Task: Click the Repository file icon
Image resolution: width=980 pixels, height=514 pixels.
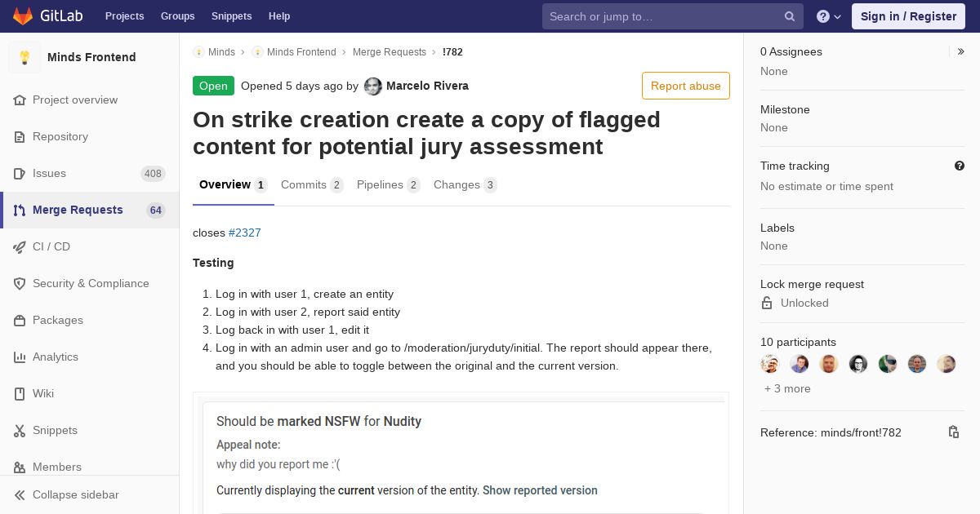Action: click(20, 137)
